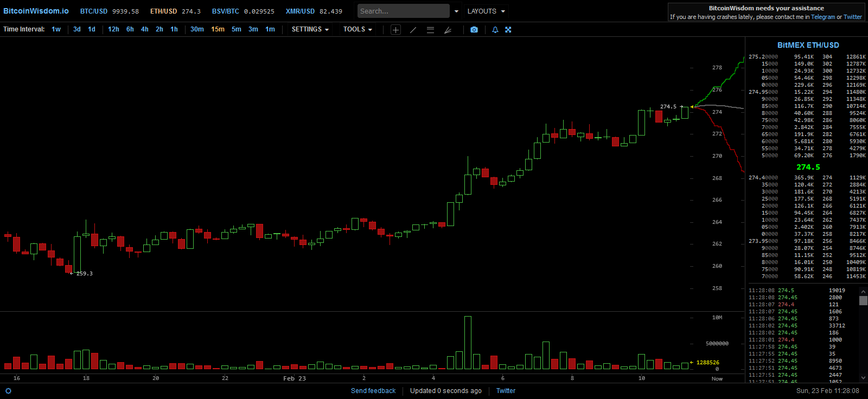Click the 274.5 high price label on the chart
Screen dimensions: 868x399
[x=668, y=107]
